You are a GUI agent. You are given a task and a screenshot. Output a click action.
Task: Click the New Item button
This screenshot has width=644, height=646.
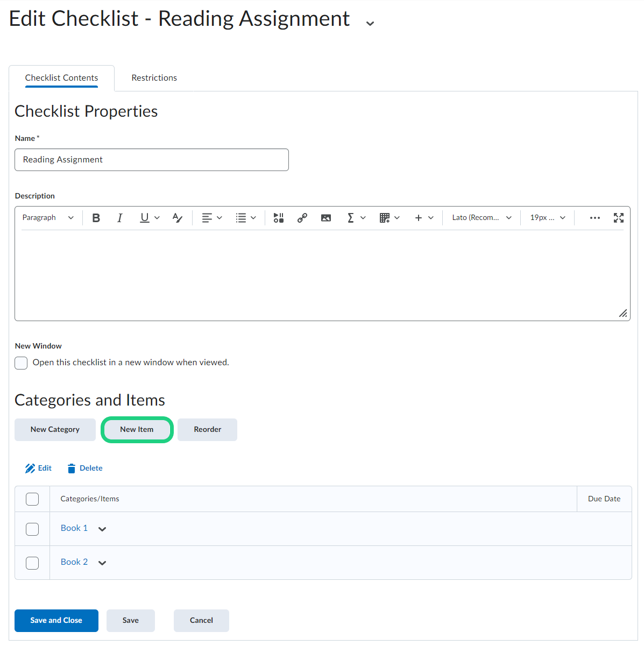tap(137, 430)
